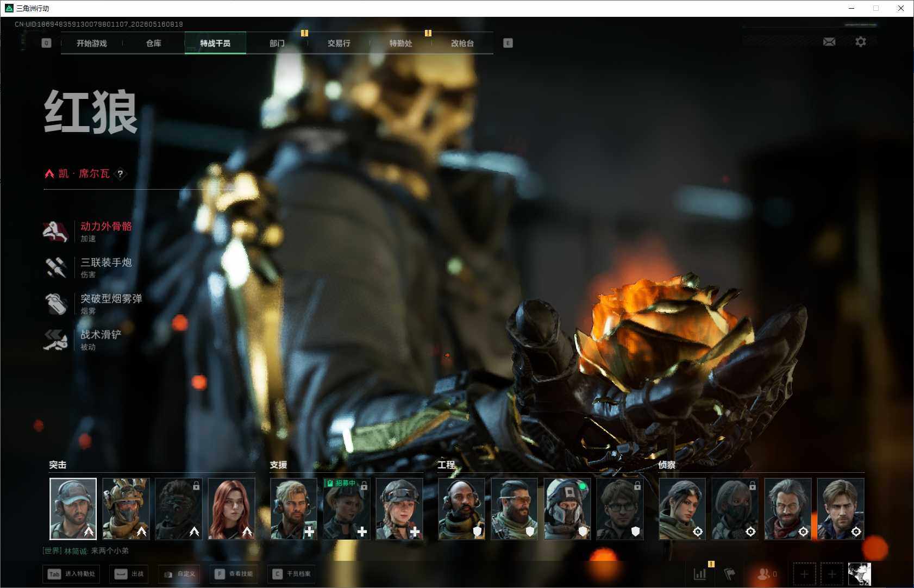Select the goggle-helmet woman 支援 operator
The image size is (914, 588).
(399, 509)
